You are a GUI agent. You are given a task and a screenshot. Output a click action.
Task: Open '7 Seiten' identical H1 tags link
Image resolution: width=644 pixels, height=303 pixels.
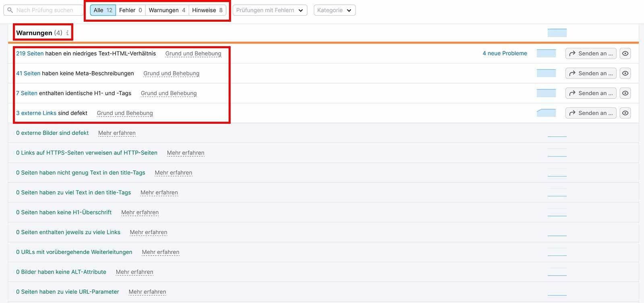click(27, 93)
